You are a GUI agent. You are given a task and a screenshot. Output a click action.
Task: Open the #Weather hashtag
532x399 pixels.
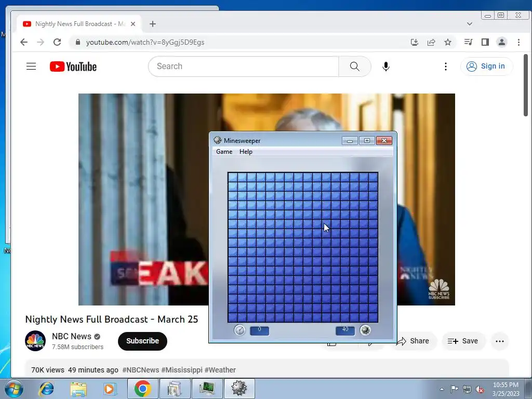click(x=220, y=370)
